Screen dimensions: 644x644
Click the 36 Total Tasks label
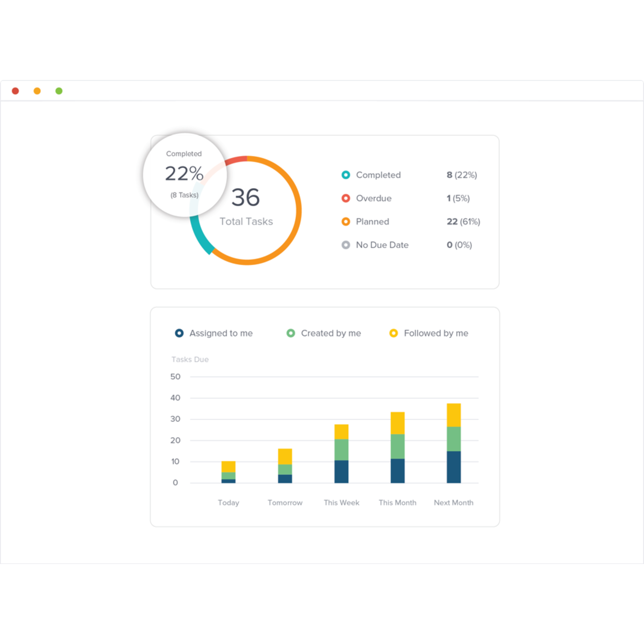(x=246, y=208)
